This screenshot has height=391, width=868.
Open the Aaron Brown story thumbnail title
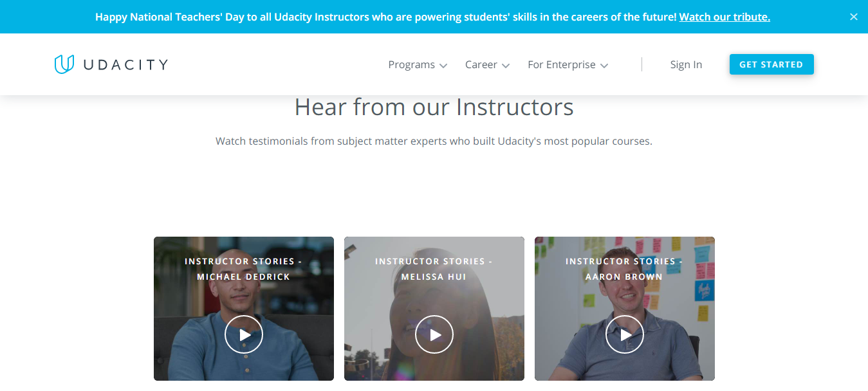point(624,269)
